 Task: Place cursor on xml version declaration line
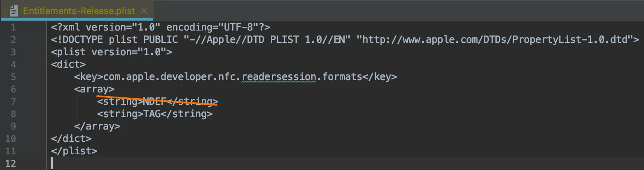(x=161, y=27)
